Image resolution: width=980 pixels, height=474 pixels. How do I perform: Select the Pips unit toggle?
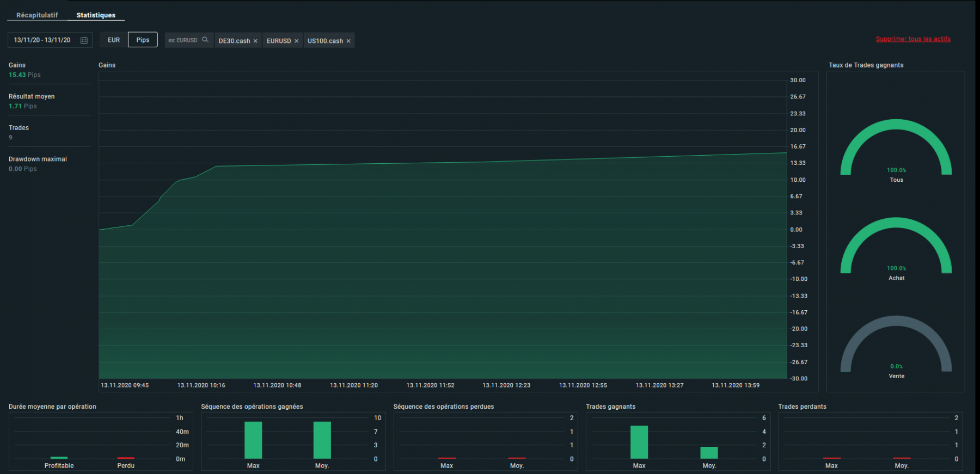tap(143, 40)
